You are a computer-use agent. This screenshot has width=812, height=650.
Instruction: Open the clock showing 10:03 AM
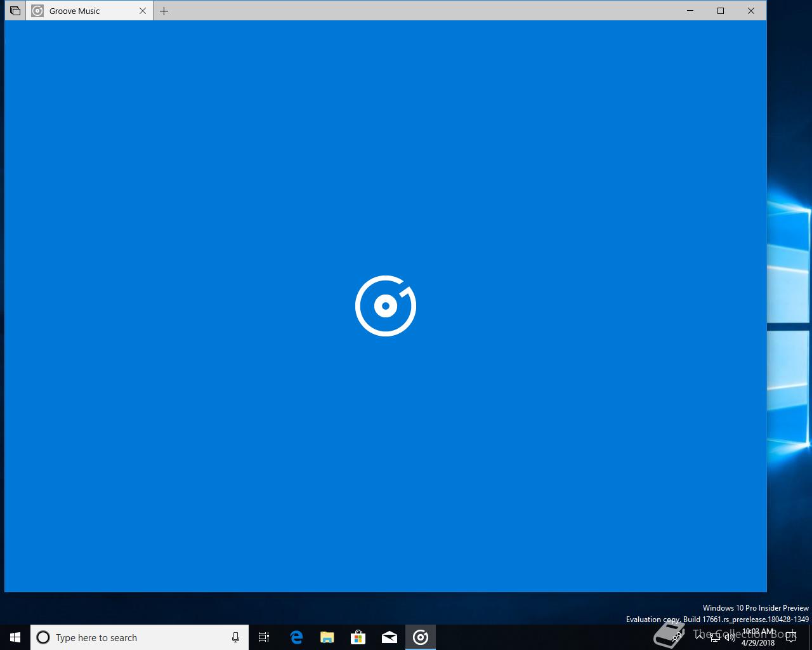758,637
